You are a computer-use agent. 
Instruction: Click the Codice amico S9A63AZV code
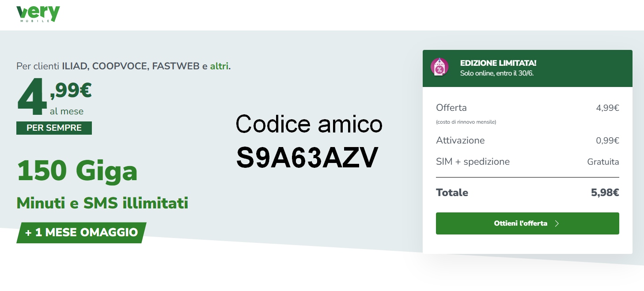pyautogui.click(x=308, y=158)
